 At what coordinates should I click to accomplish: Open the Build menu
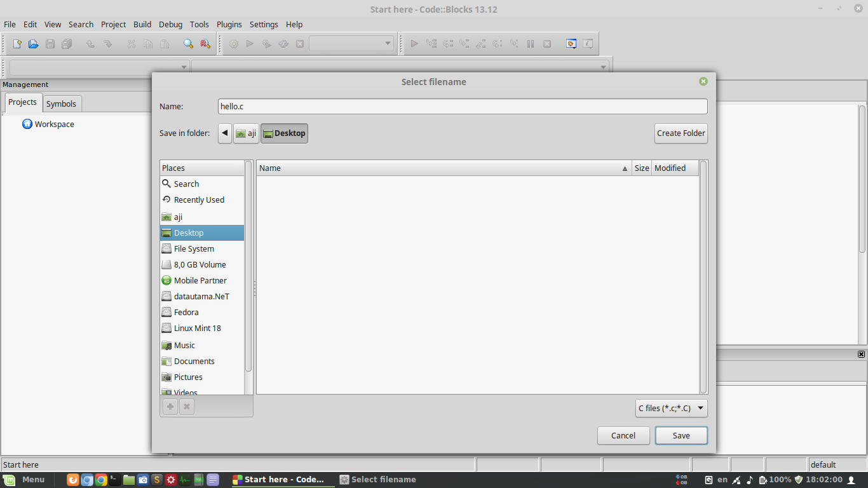pos(142,24)
